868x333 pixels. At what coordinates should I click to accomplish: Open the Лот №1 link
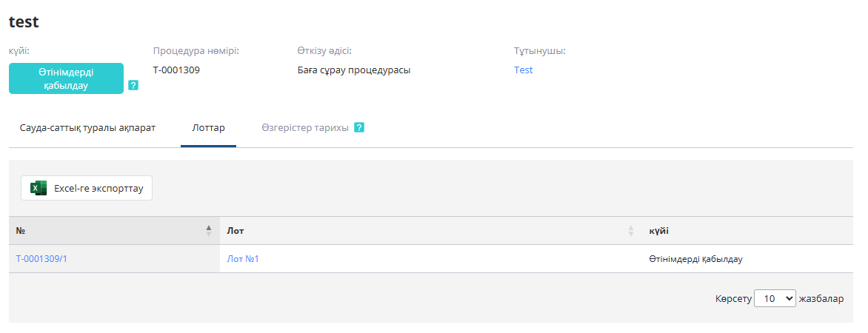tap(243, 259)
